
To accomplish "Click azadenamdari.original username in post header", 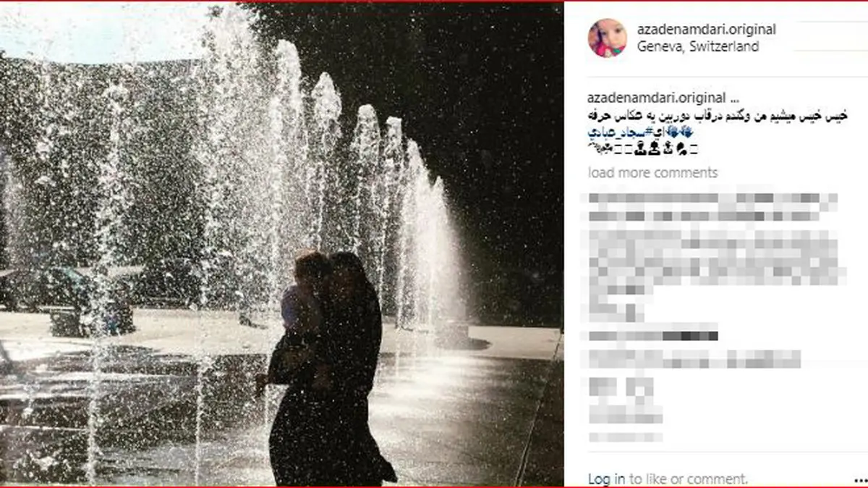I will coord(707,30).
